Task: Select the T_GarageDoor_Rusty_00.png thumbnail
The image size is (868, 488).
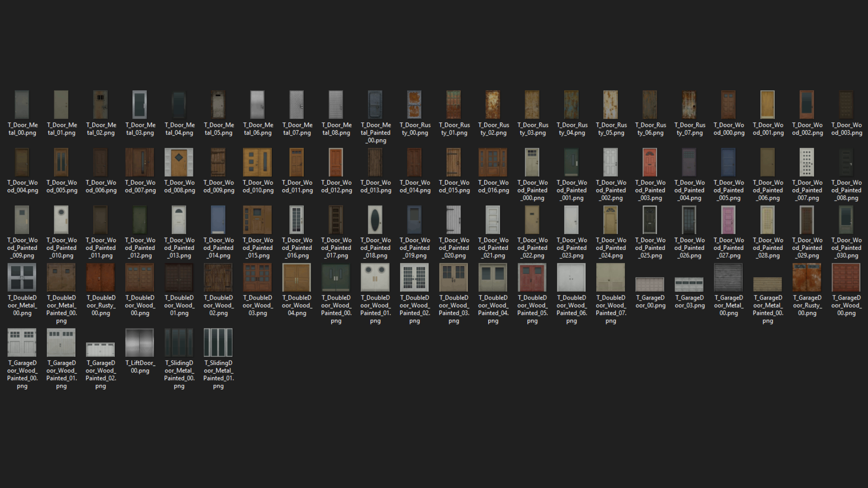Action: coord(807,277)
